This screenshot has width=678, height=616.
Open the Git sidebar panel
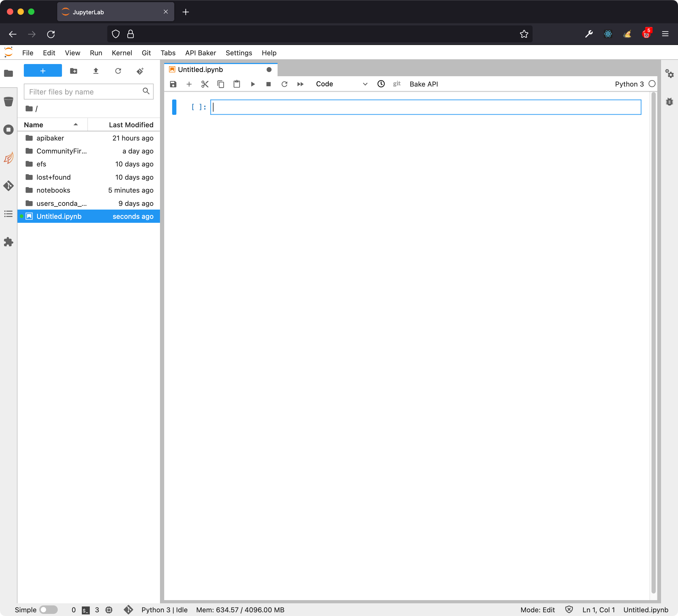8,186
